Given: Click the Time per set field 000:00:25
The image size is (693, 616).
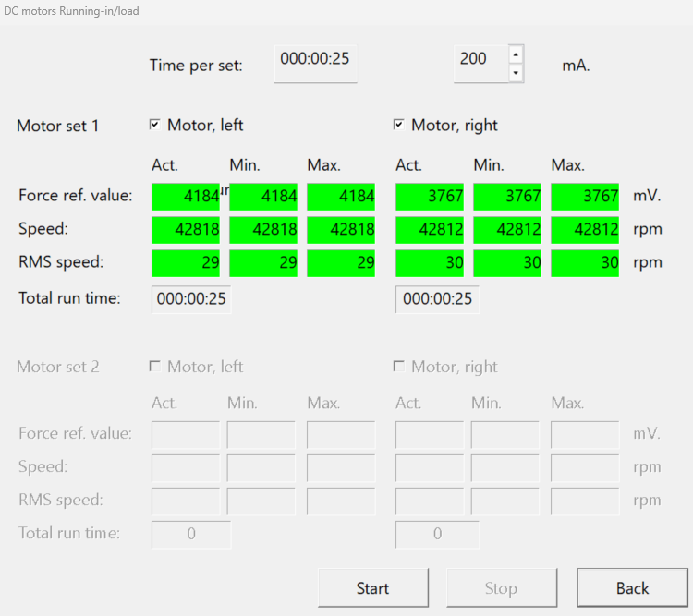Looking at the screenshot, I should click(315, 64).
